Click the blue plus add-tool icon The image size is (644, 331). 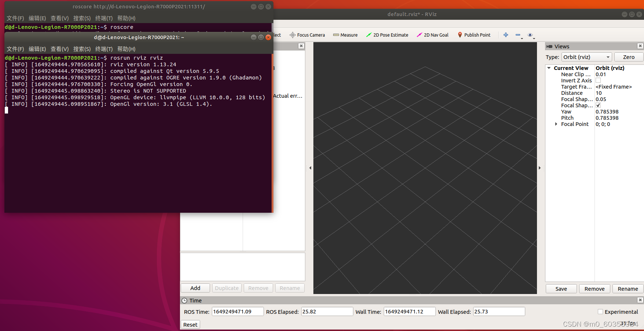(506, 35)
